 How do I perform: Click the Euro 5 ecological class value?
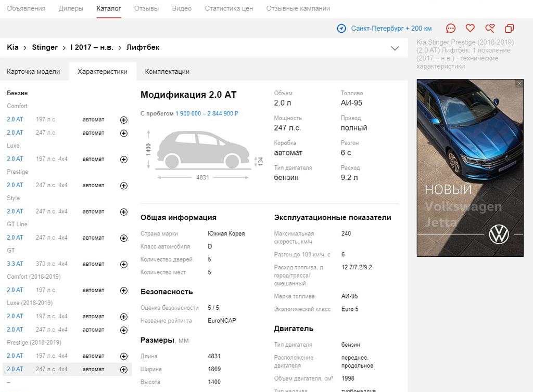350,309
